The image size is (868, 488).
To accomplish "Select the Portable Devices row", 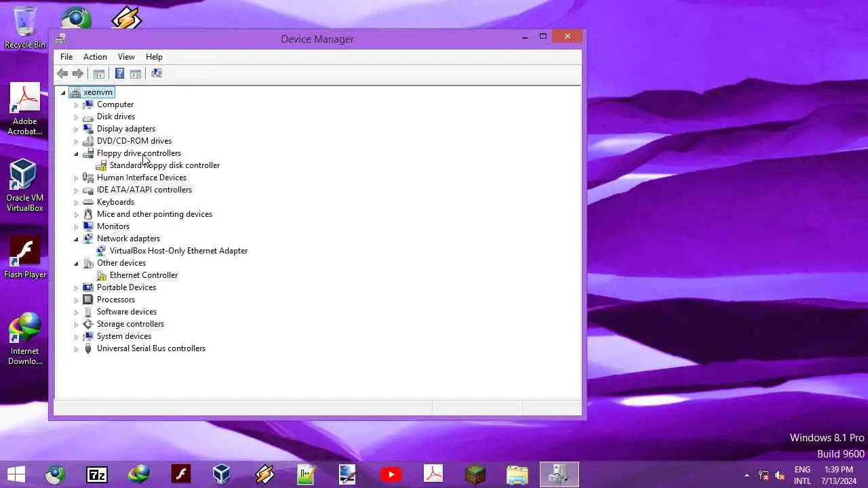I will [x=126, y=287].
